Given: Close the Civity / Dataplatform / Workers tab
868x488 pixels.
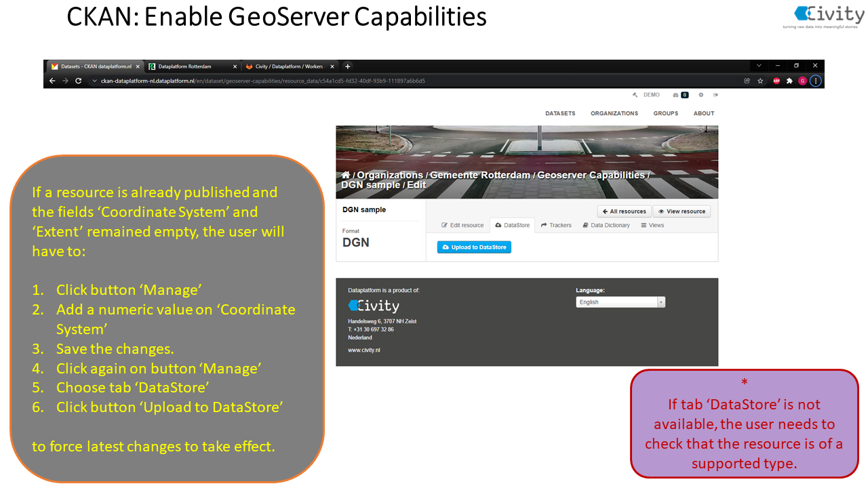Looking at the screenshot, I should 332,66.
